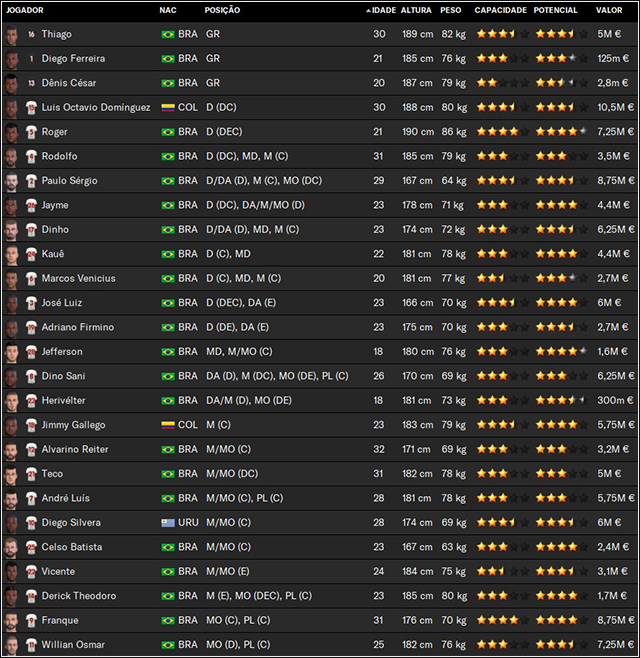Click Jayme's shirt number icon

click(x=31, y=205)
